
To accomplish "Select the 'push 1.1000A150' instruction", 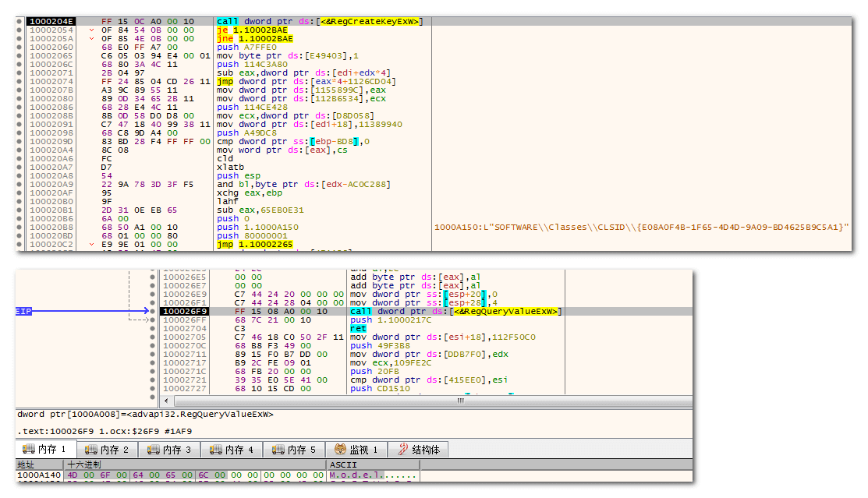I will point(257,227).
